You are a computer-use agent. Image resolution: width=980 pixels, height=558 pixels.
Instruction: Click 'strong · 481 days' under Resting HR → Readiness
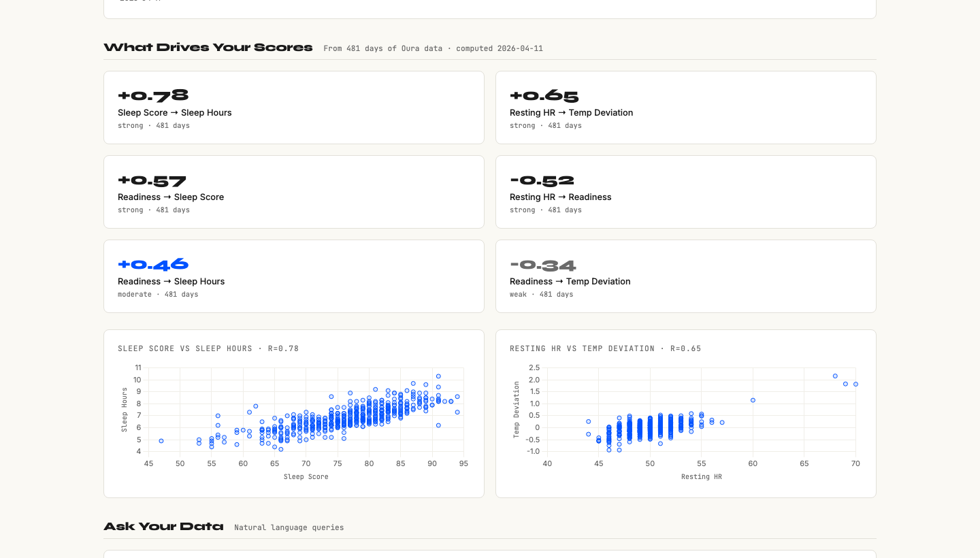click(546, 210)
